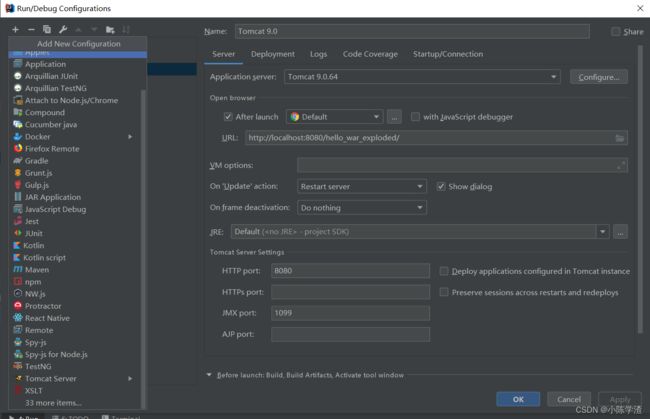Expand the Tomcat Server submenu
Image resolution: width=650 pixels, height=419 pixels.
(130, 379)
